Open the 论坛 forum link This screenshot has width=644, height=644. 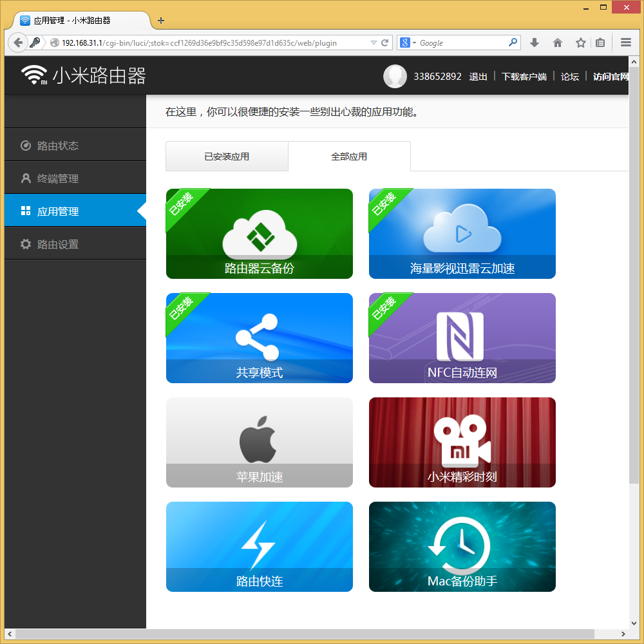click(570, 77)
